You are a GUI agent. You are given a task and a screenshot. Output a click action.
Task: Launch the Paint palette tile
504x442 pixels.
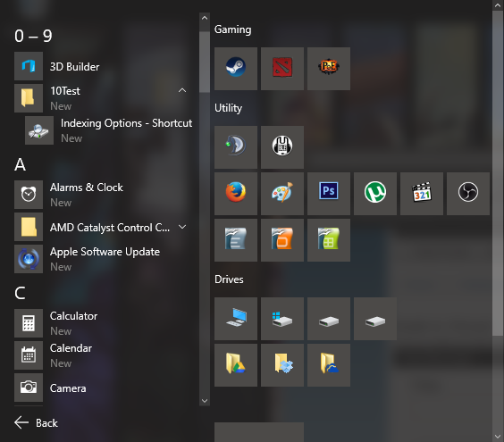pyautogui.click(x=282, y=194)
